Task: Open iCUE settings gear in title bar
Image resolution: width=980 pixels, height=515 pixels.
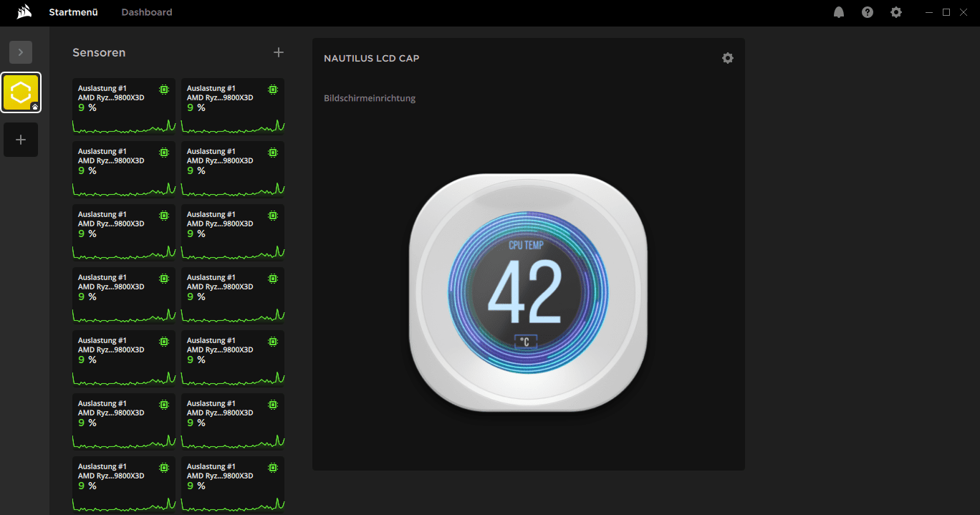Action: coord(896,12)
